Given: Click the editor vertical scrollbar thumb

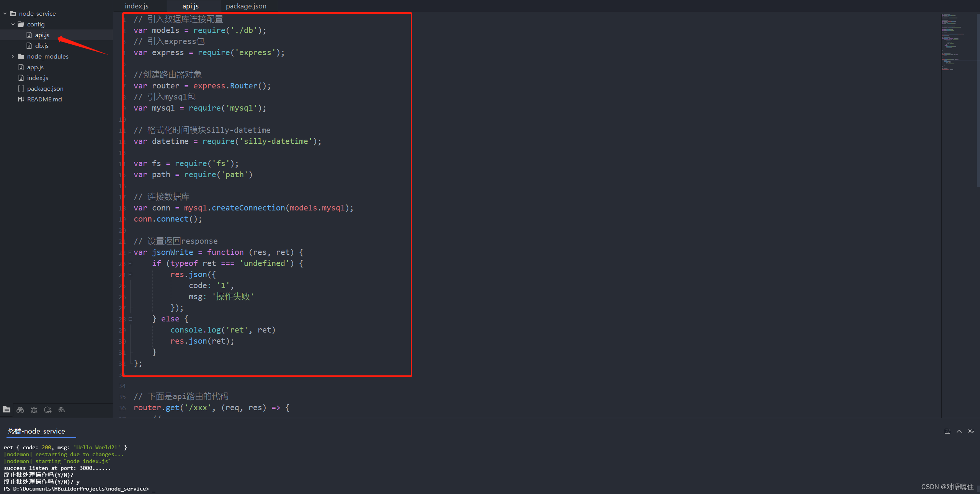Looking at the screenshot, I should pyautogui.click(x=978, y=99).
